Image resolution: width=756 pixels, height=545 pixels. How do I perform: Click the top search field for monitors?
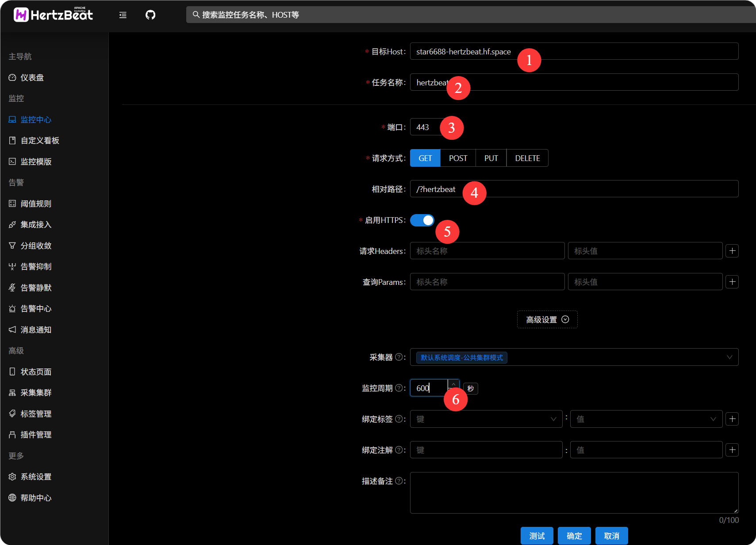tap(310, 15)
